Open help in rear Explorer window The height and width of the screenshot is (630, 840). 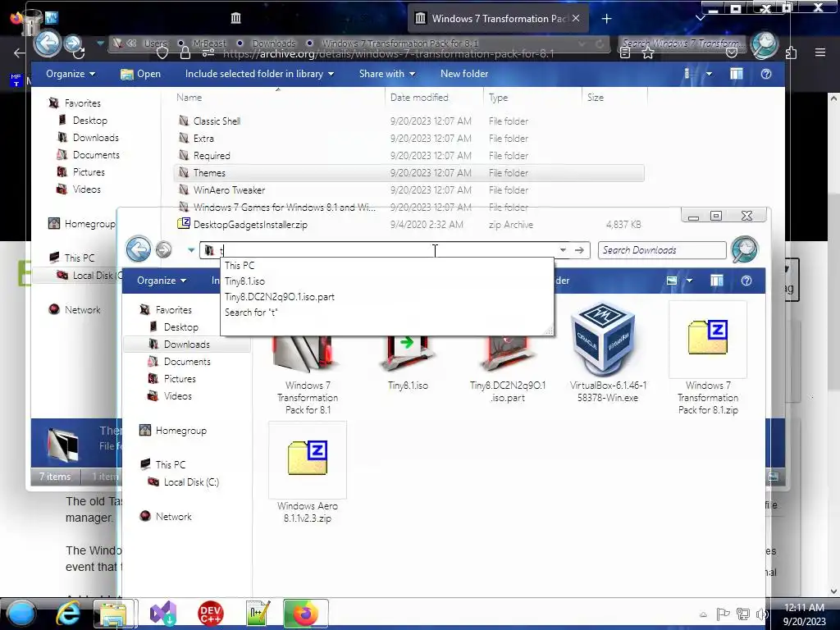pos(766,74)
